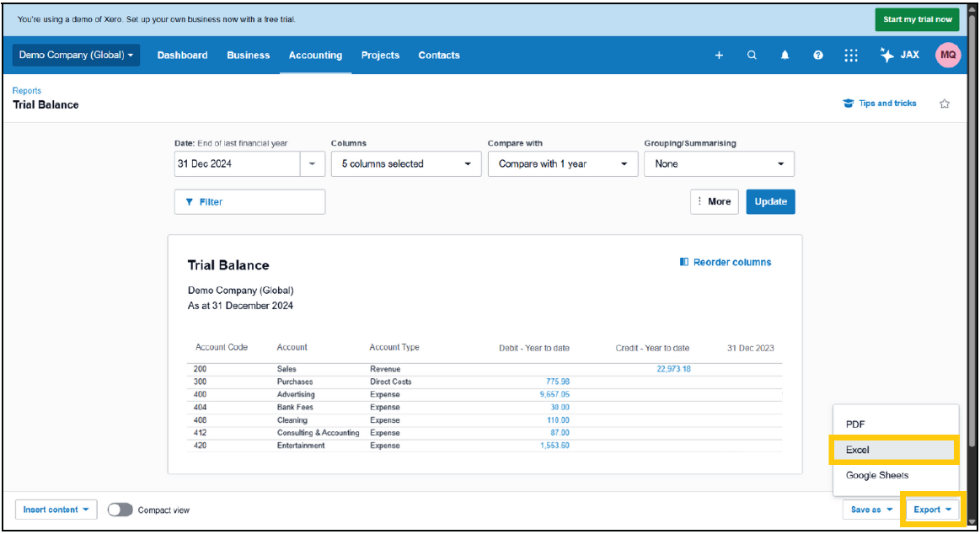980x534 pixels.
Task: Open the app launcher grid icon
Action: (x=850, y=55)
